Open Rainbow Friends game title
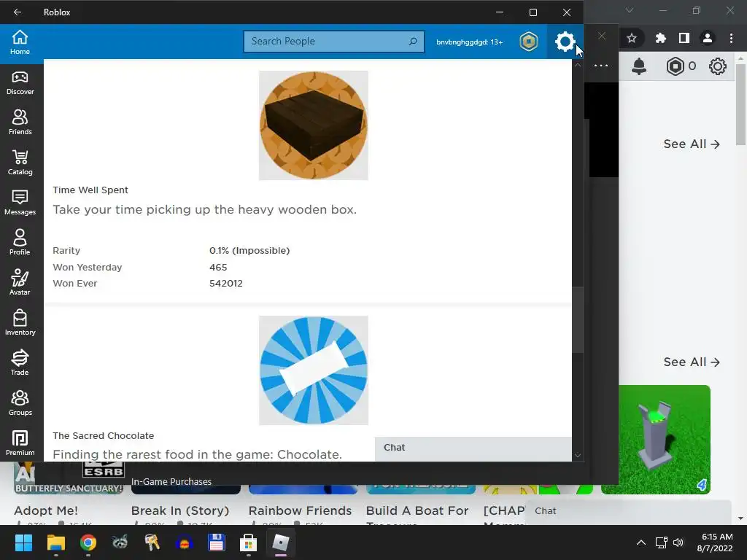The image size is (747, 560). (x=300, y=510)
